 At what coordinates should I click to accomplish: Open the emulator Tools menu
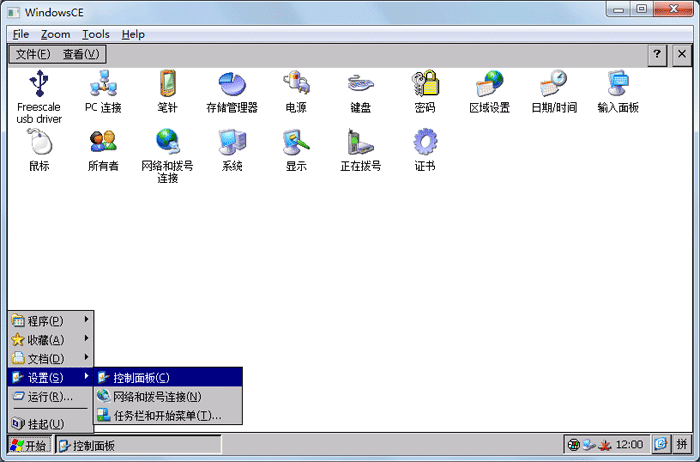click(x=96, y=34)
